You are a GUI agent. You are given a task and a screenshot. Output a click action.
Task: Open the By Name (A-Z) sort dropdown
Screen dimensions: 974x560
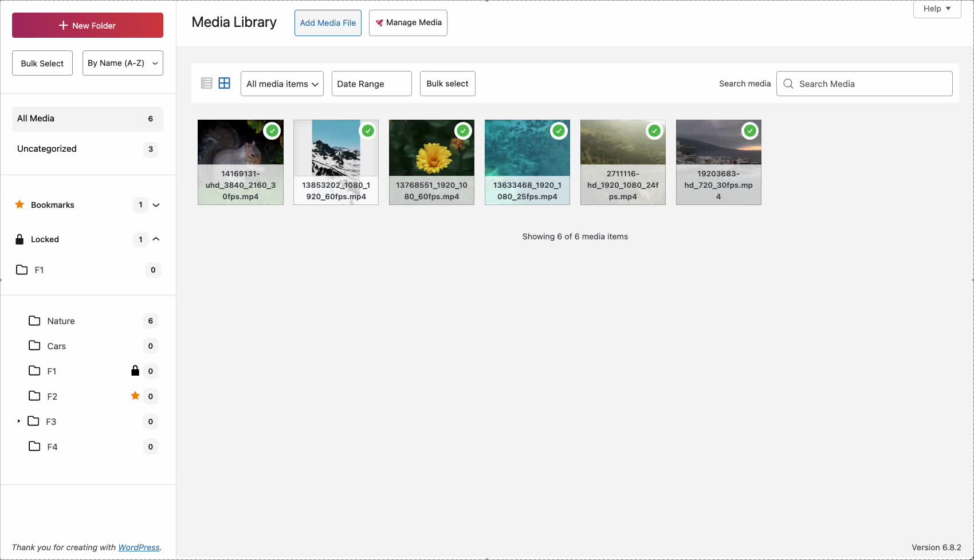pos(122,62)
